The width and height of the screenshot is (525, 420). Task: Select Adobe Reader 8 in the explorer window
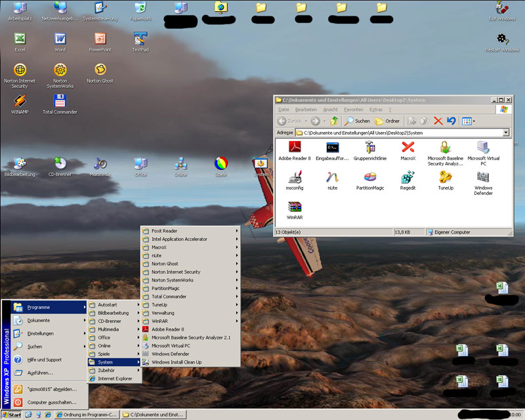[295, 151]
